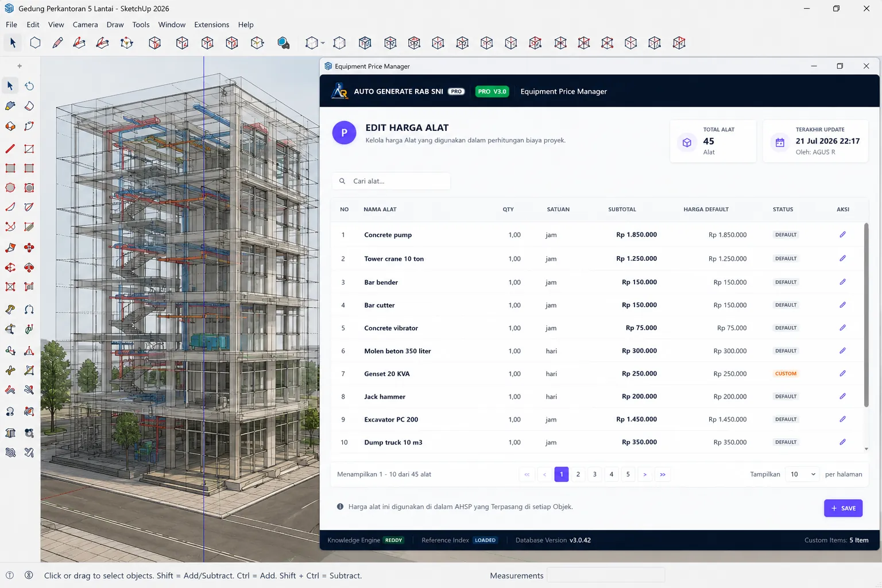882x588 pixels.
Task: Click the blue 3D Warehouse cube icon
Action: click(283, 42)
